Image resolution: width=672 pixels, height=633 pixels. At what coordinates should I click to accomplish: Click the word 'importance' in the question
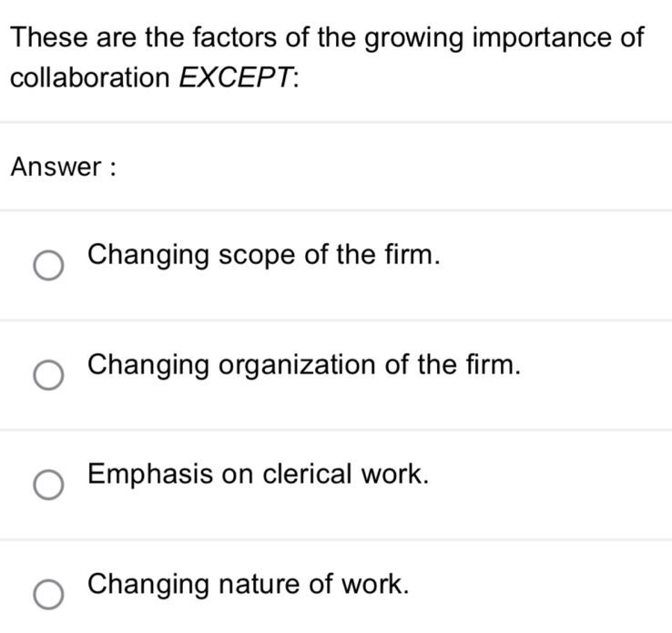pyautogui.click(x=538, y=38)
